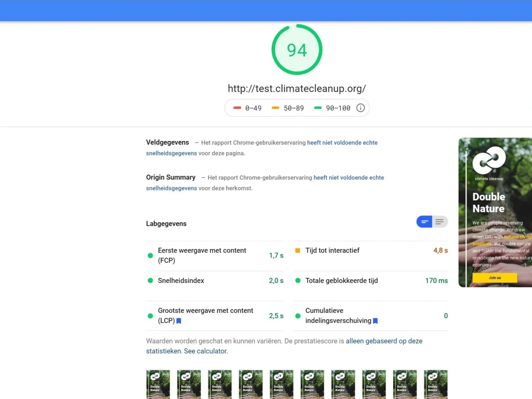Click the orange Tijd tot interactief square
Screen dimensions: 532x399
click(297, 251)
